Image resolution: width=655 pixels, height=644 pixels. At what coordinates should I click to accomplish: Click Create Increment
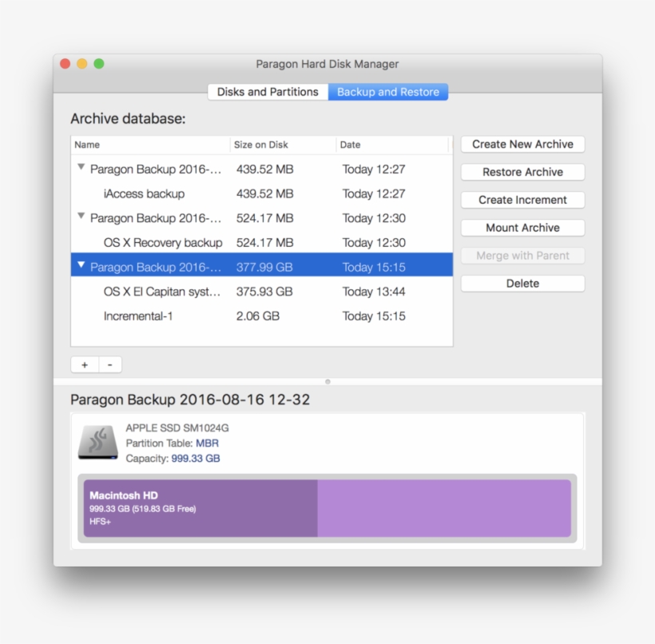pyautogui.click(x=522, y=200)
